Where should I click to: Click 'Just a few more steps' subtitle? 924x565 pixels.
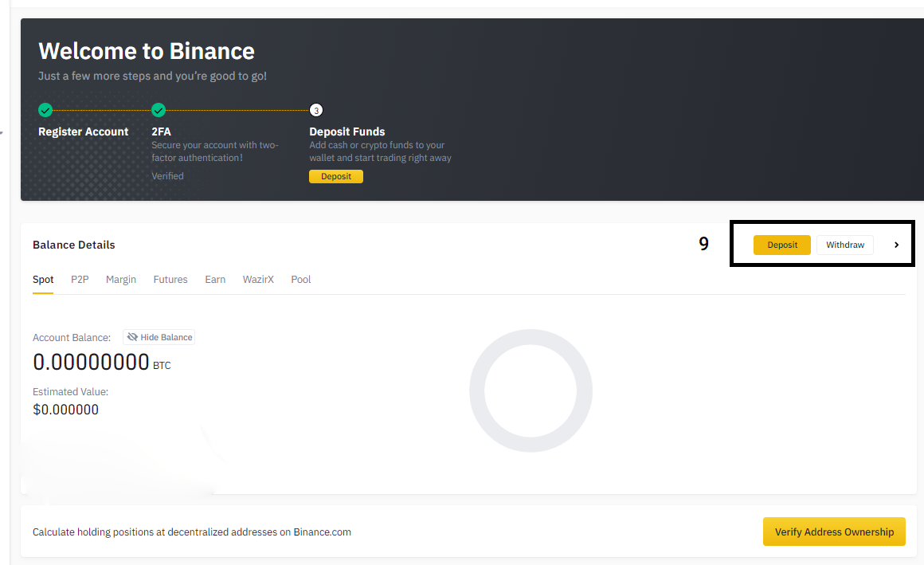coord(153,76)
